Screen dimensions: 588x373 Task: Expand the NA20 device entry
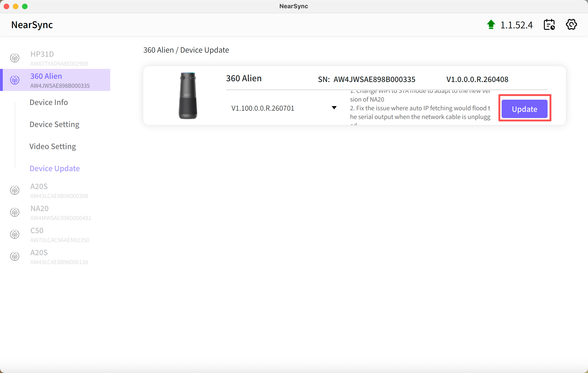(x=55, y=212)
